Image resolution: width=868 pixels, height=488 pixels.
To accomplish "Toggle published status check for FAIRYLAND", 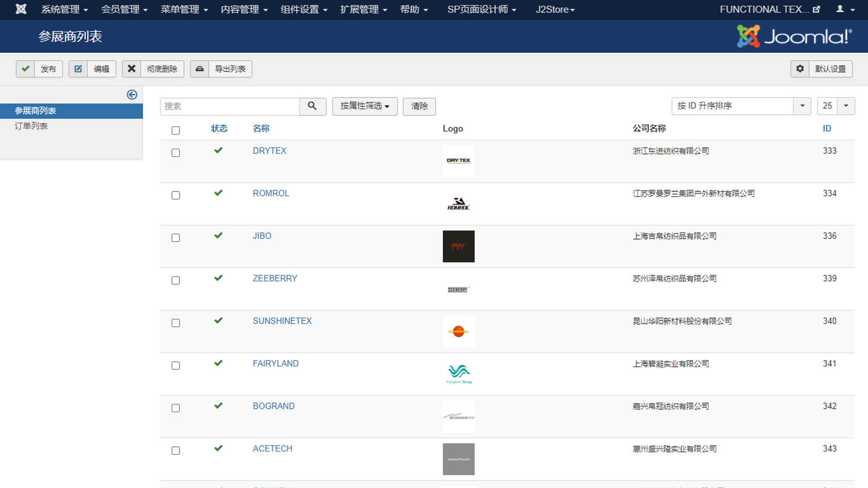I will (x=219, y=363).
